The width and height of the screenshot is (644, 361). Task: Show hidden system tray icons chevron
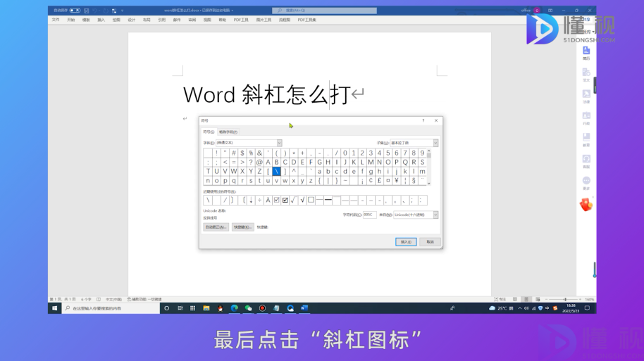(x=520, y=308)
